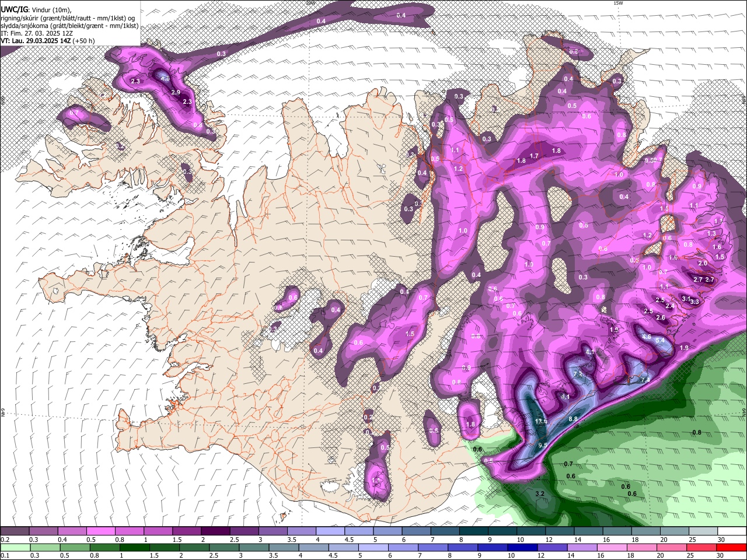Select the darkest green 1–1.5 lower scale swatch
The height and width of the screenshot is (560, 747).
click(134, 548)
